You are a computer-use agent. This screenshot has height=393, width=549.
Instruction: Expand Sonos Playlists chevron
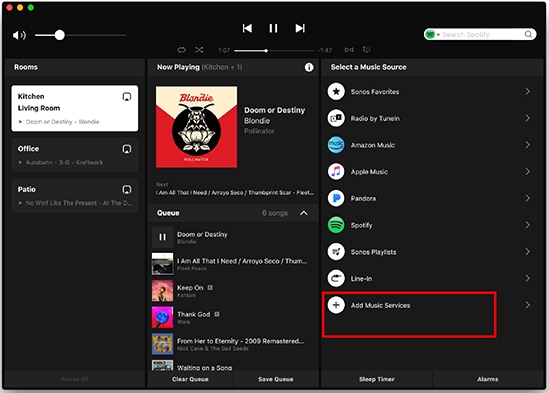[x=528, y=251]
